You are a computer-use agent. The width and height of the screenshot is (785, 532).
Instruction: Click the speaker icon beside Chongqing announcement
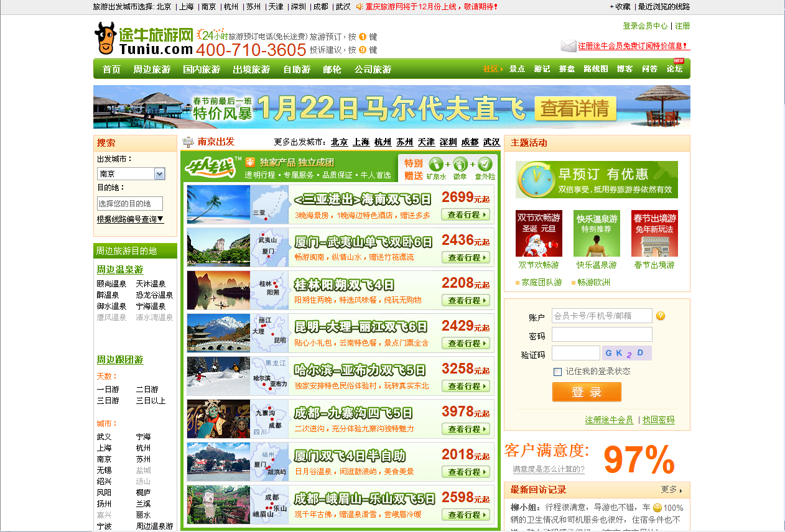click(x=360, y=7)
